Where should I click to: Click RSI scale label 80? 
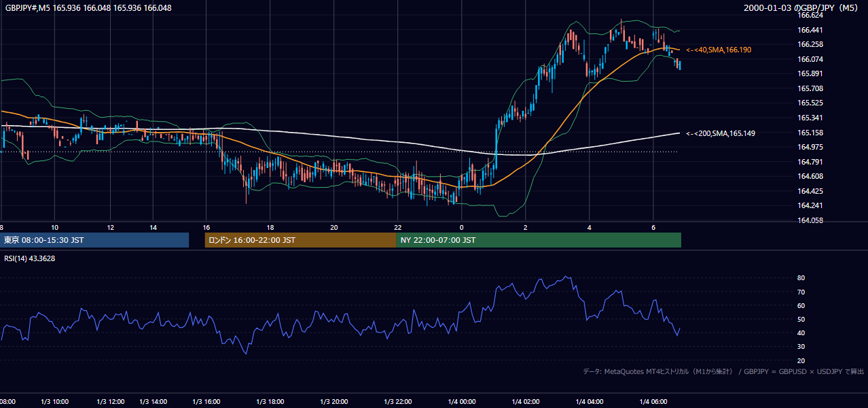tap(801, 278)
